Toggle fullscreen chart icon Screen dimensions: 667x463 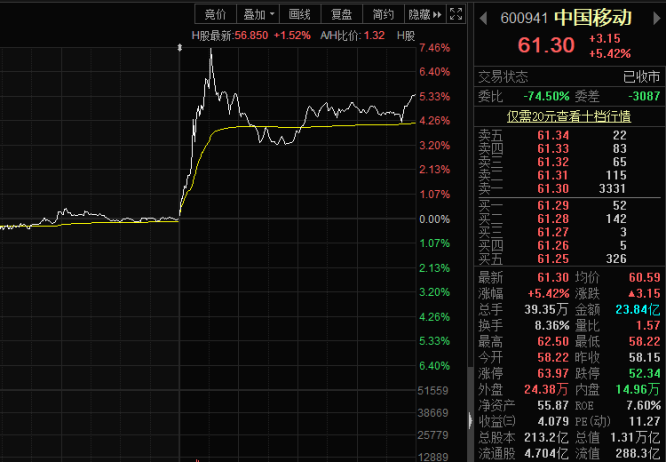pyautogui.click(x=456, y=14)
